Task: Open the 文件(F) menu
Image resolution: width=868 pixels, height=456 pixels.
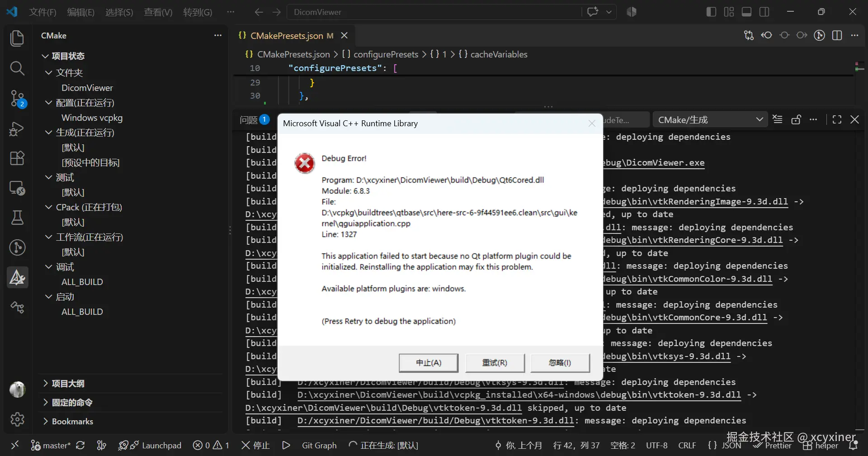Action: (x=42, y=12)
